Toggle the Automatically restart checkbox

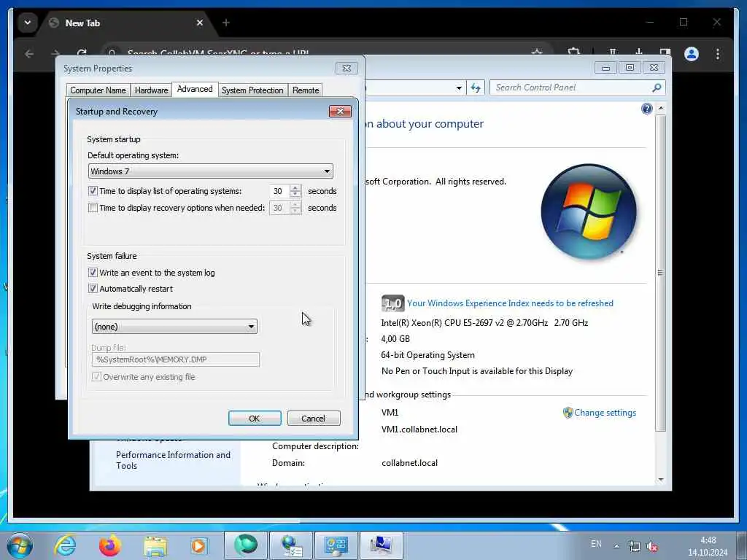[x=93, y=289]
